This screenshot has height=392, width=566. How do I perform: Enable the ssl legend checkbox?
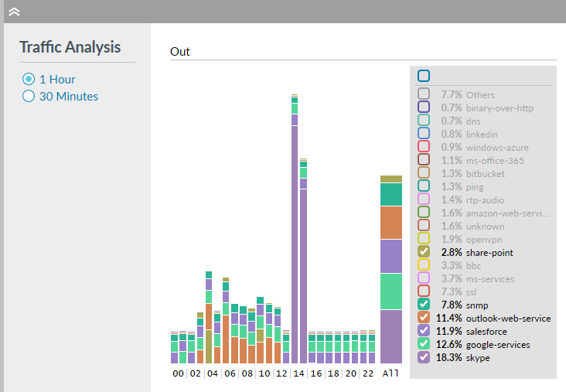pyautogui.click(x=424, y=291)
